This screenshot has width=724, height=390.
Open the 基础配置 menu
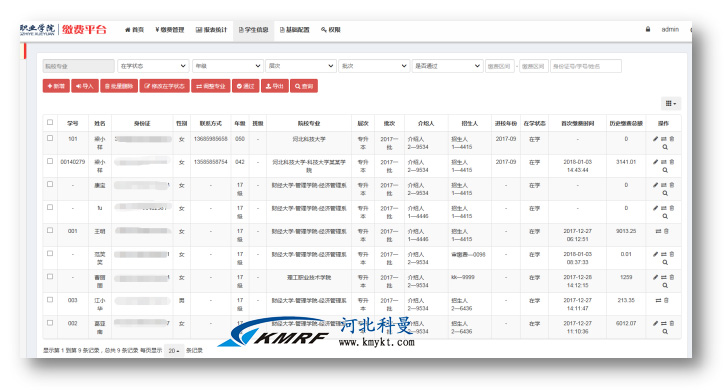tap(295, 30)
